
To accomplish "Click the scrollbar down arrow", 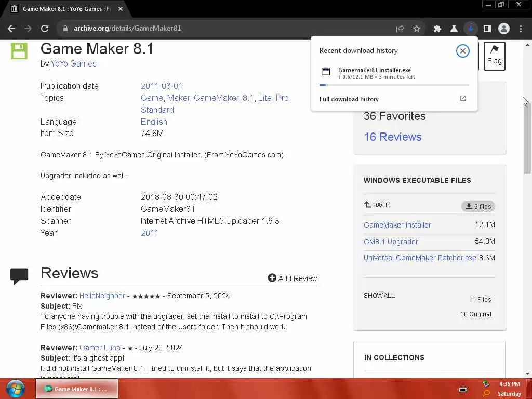I will click(527, 374).
